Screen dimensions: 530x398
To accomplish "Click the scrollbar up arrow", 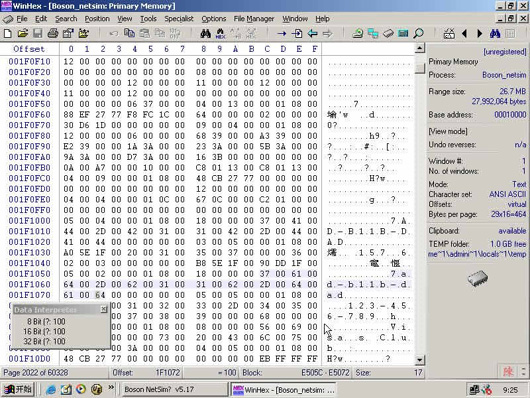I will [419, 48].
